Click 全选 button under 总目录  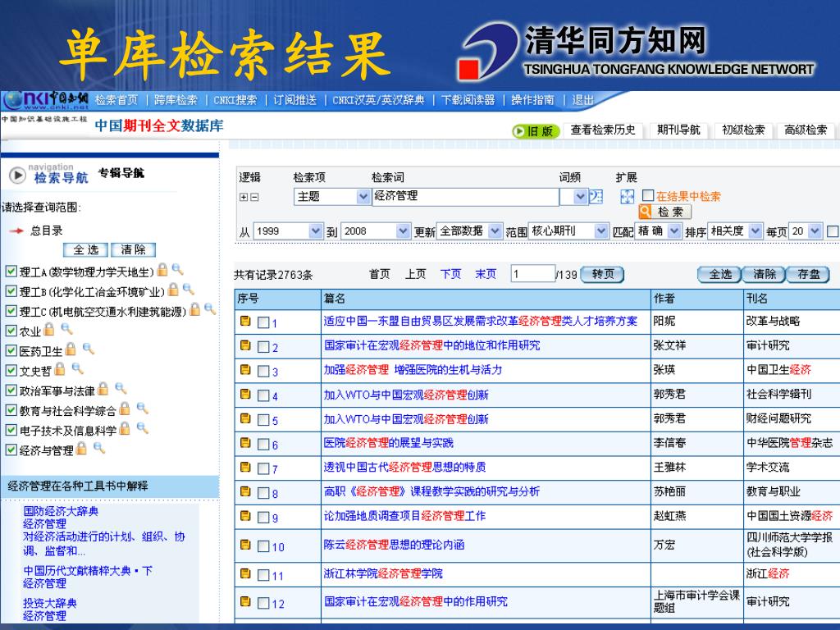(x=85, y=249)
